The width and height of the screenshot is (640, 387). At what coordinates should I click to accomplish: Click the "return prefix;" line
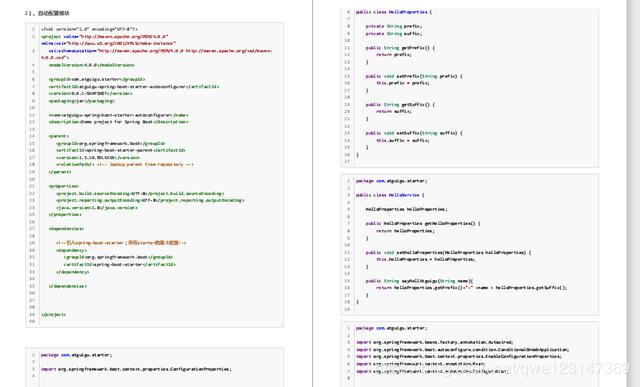[x=394, y=54]
